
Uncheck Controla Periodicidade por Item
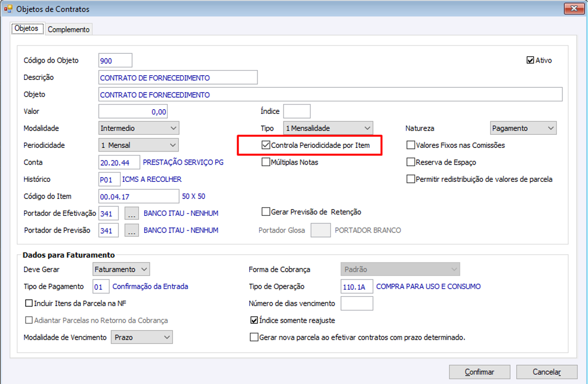click(x=266, y=145)
